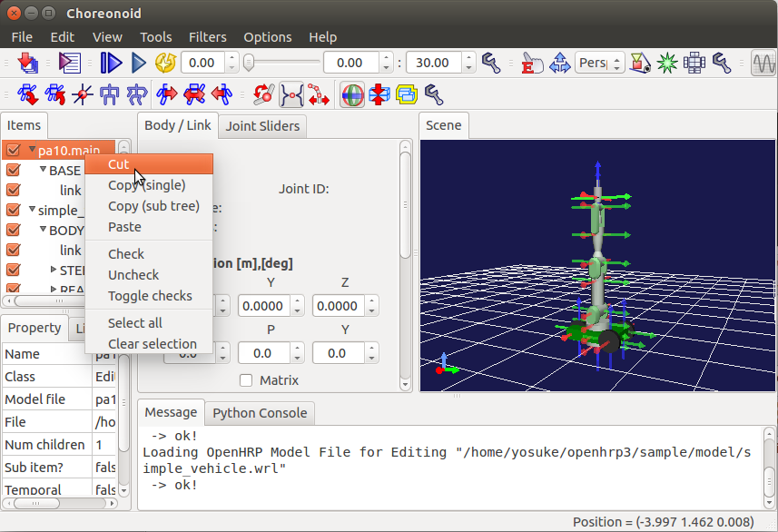Click the robot with double red arrows icon
The width and height of the screenshot is (778, 532).
pyautogui.click(x=194, y=94)
